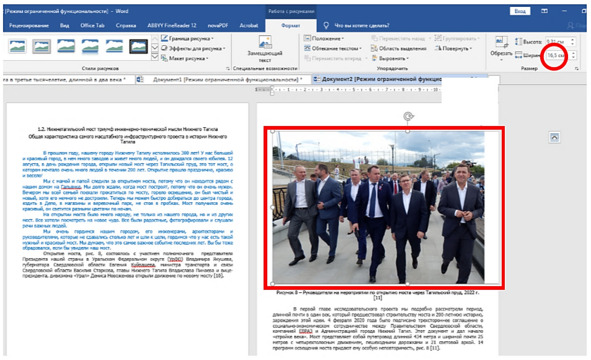Apply the fourth picture style thumbnail
Image resolution: width=591 pixels, height=360 pixels.
[x=90, y=46]
